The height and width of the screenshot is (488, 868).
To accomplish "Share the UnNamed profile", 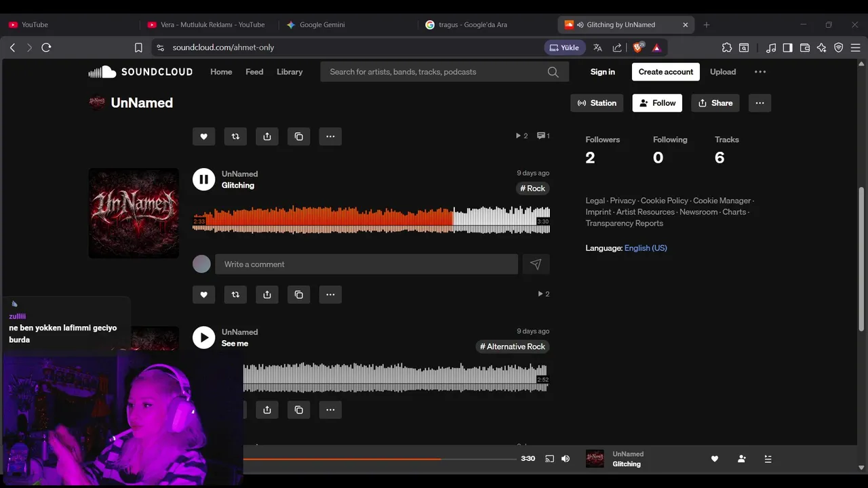I will click(x=715, y=103).
